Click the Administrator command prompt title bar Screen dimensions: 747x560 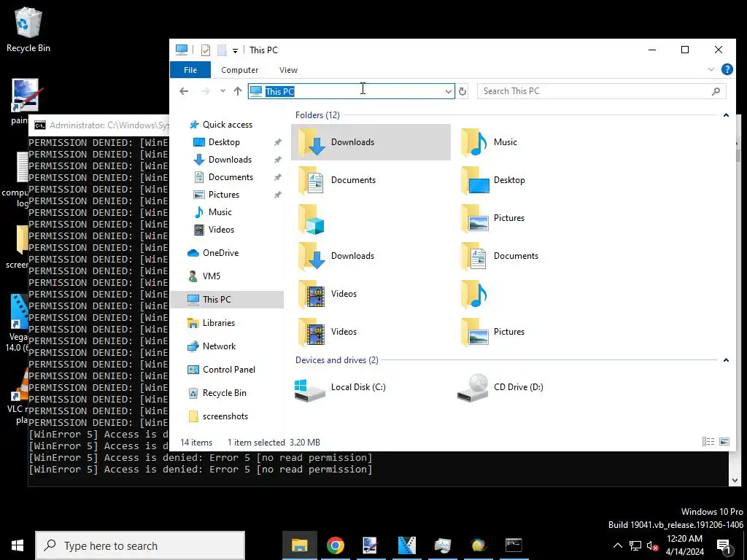[99, 125]
